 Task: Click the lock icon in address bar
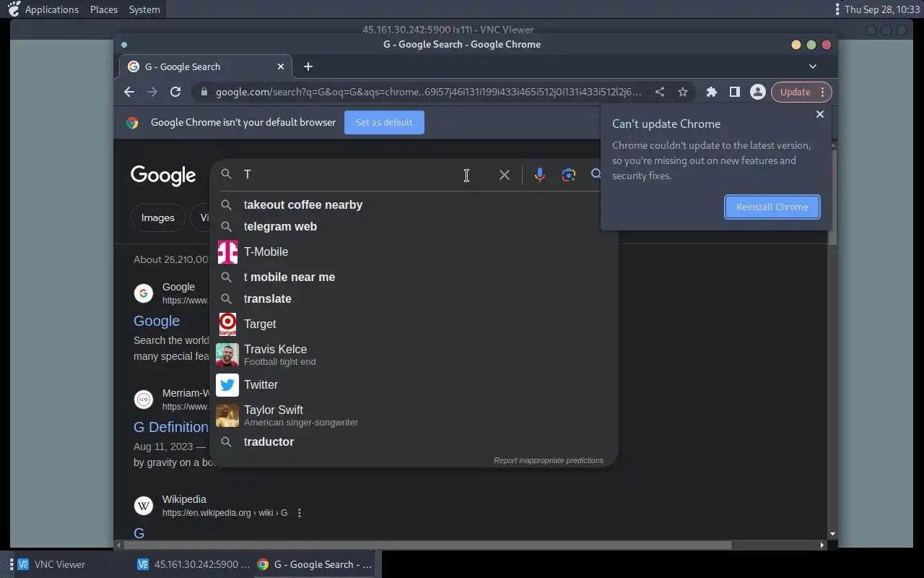(204, 92)
